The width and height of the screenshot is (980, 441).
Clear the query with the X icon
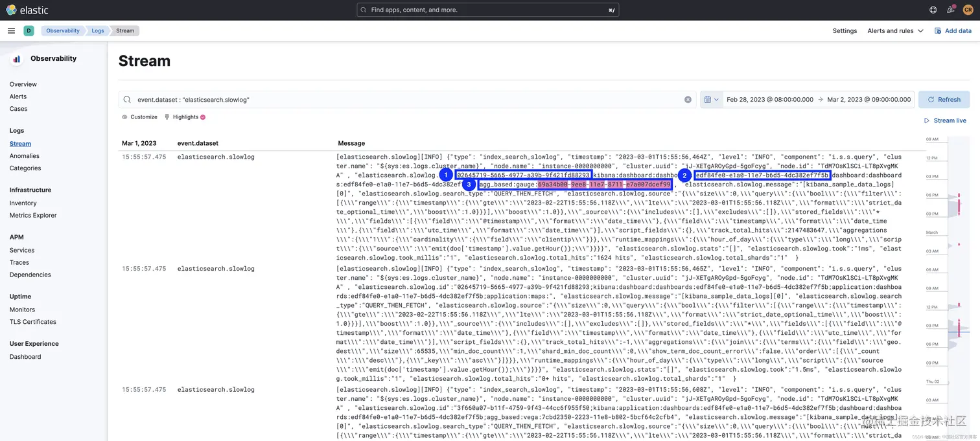click(x=688, y=100)
